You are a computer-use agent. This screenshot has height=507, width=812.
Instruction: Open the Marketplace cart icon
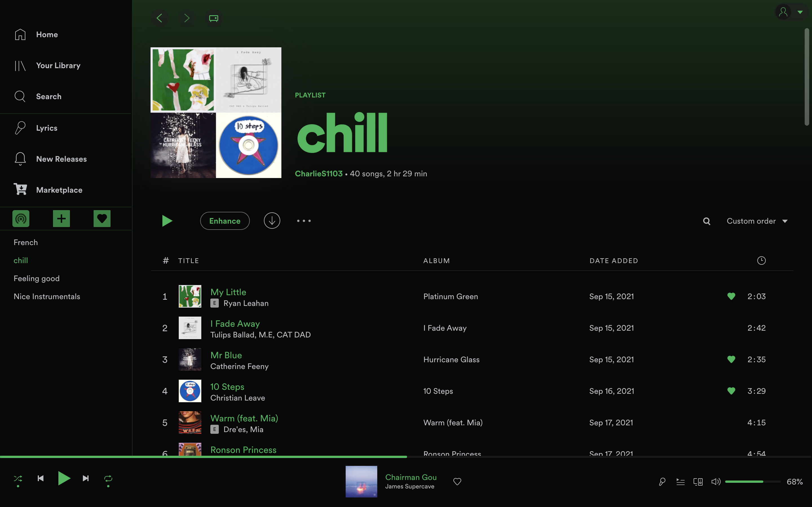(20, 190)
